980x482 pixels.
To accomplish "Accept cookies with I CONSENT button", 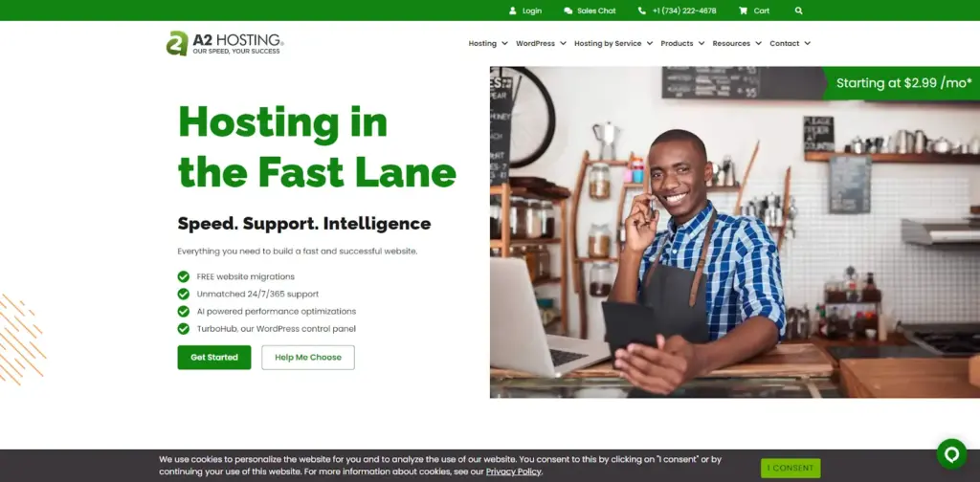I will point(791,469).
